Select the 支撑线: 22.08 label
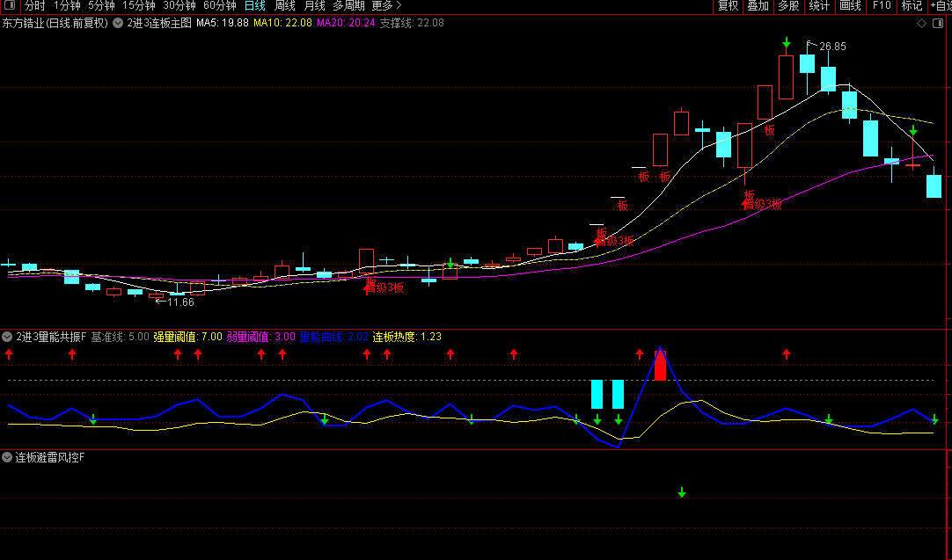Screen dimensions: 952x560 tap(412, 23)
